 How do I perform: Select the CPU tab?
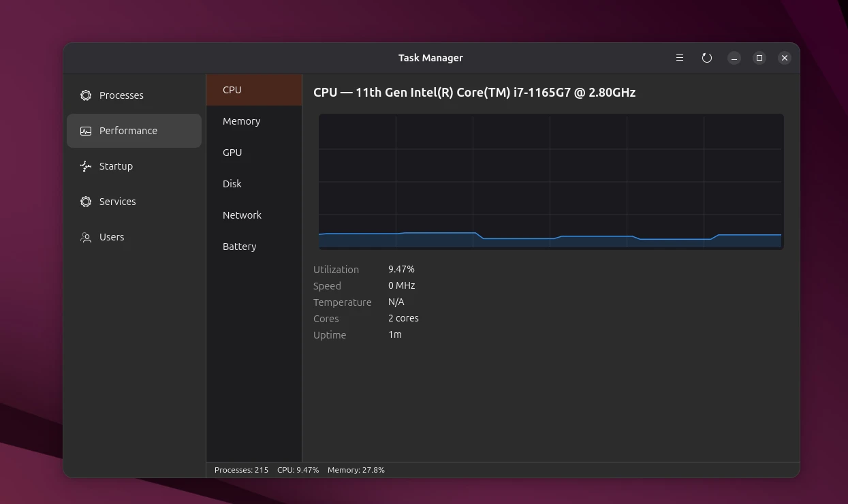tap(232, 89)
